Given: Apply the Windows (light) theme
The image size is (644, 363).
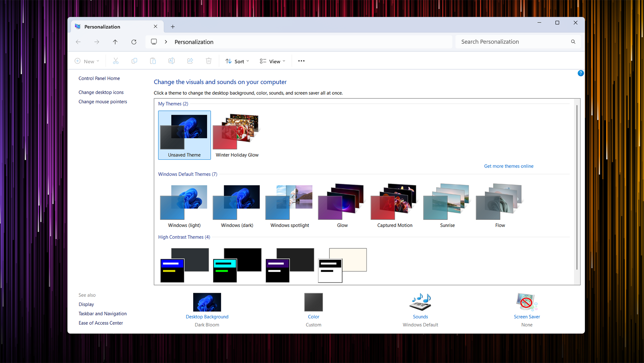Looking at the screenshot, I should pos(184,206).
